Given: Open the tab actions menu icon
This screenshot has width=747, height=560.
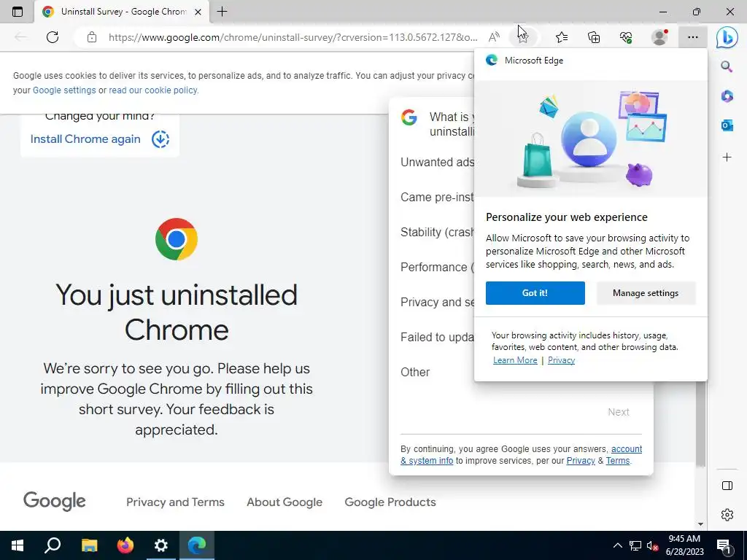Looking at the screenshot, I should click(18, 12).
